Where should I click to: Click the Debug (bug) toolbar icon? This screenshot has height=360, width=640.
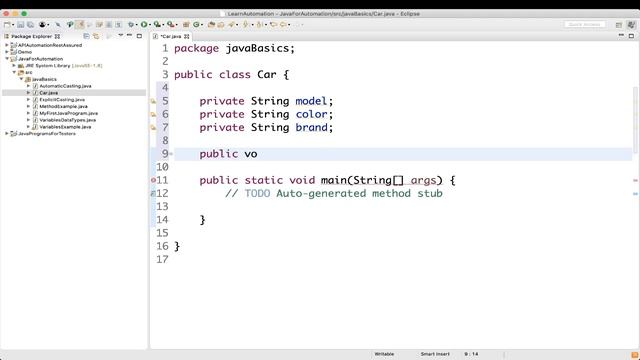coord(131,25)
